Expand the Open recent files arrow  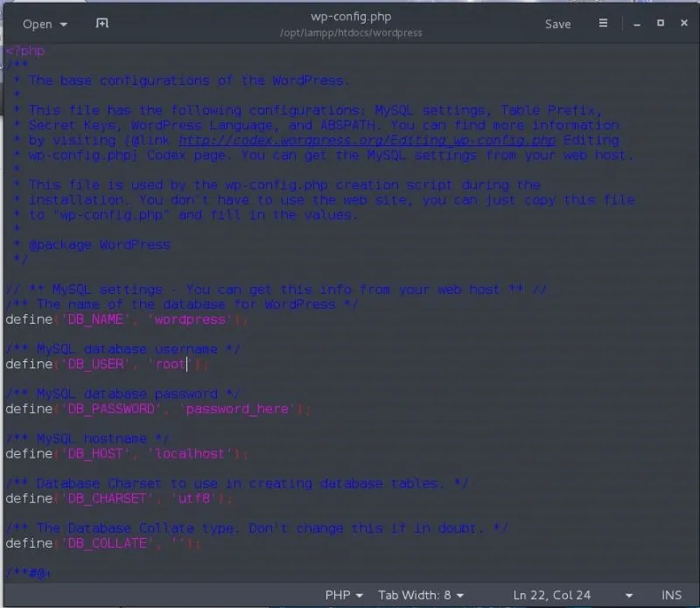point(64,24)
